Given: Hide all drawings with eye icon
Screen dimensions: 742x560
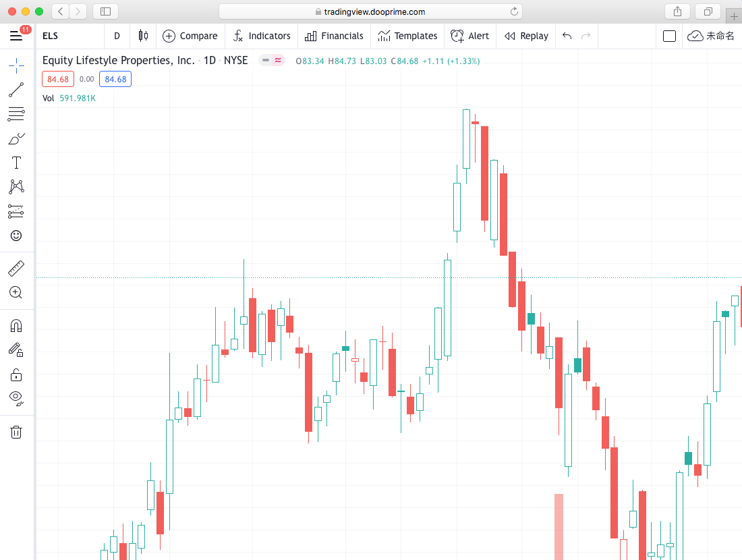Looking at the screenshot, I should click(x=16, y=398).
